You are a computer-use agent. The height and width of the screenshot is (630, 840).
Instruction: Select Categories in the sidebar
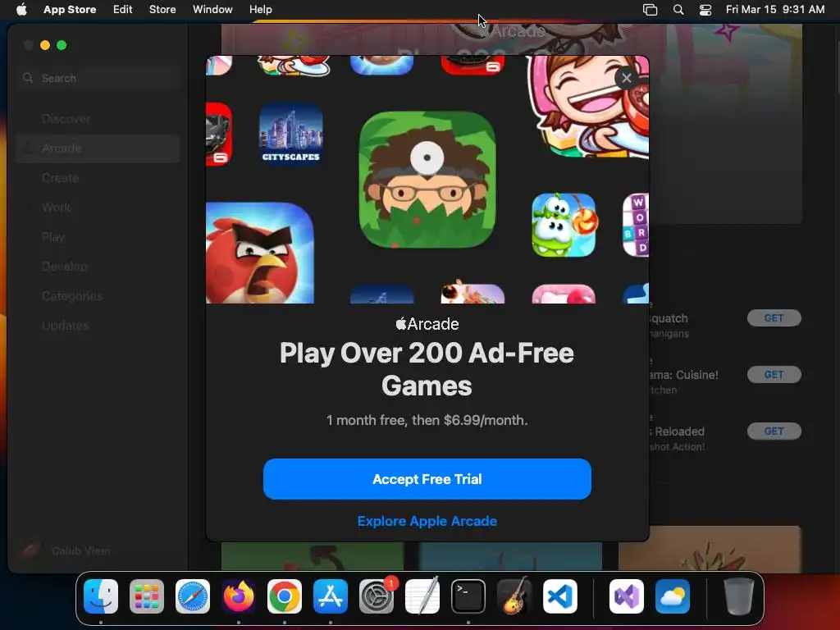tap(98, 295)
